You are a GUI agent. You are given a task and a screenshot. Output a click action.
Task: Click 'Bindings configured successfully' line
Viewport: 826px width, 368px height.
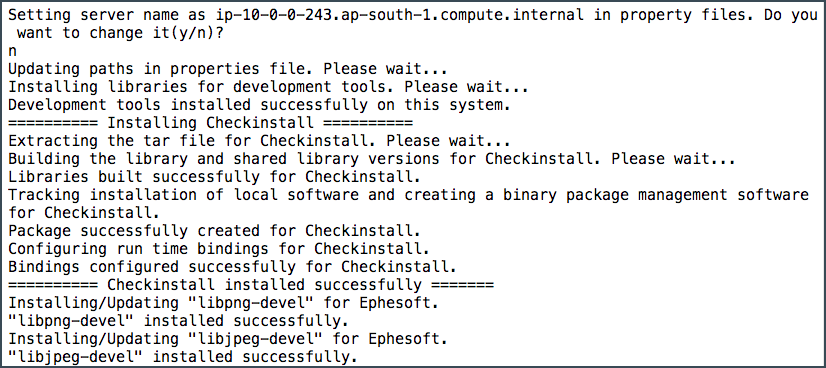click(232, 267)
